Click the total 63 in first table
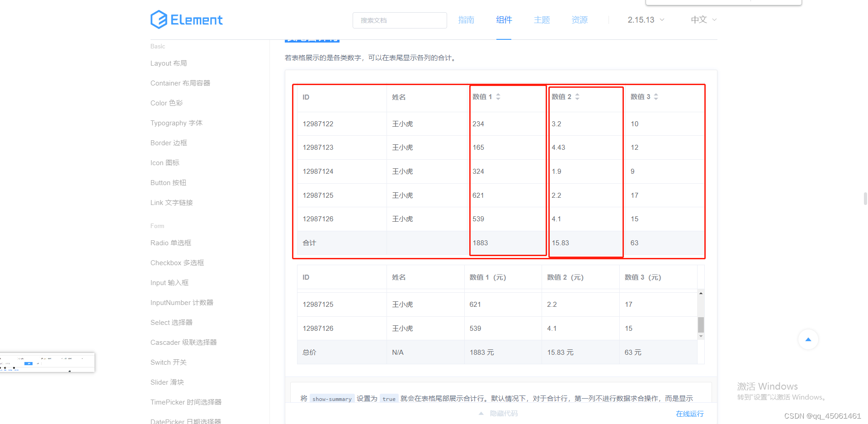Viewport: 868px width, 424px height. click(x=634, y=243)
